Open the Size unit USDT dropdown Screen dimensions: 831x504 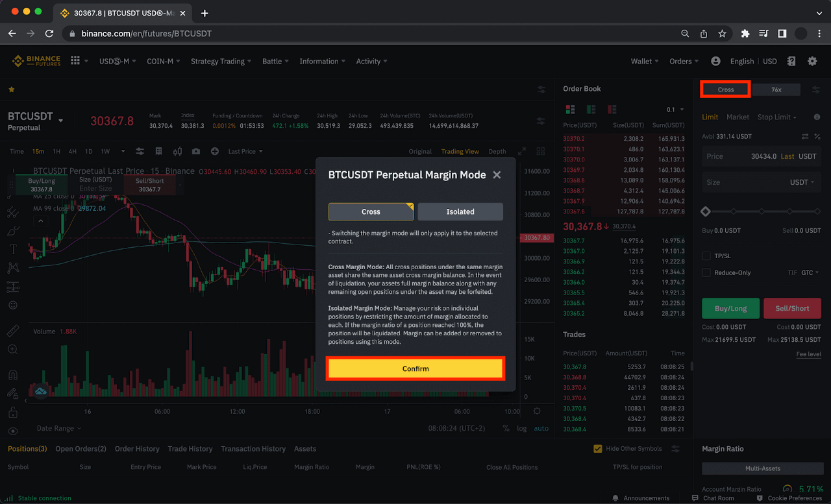[x=802, y=182]
